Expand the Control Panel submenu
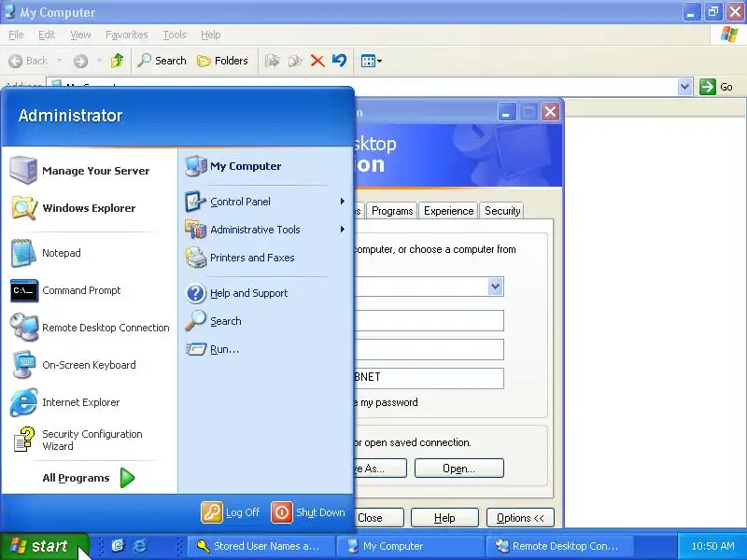The width and height of the screenshot is (747, 560). pyautogui.click(x=266, y=202)
